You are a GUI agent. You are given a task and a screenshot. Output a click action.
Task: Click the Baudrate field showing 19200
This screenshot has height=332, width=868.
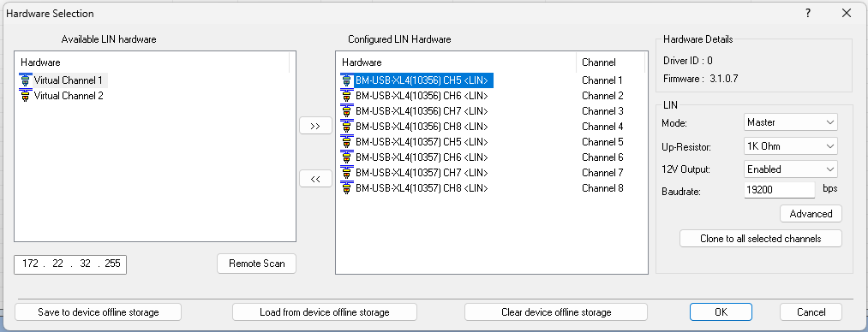tap(780, 190)
